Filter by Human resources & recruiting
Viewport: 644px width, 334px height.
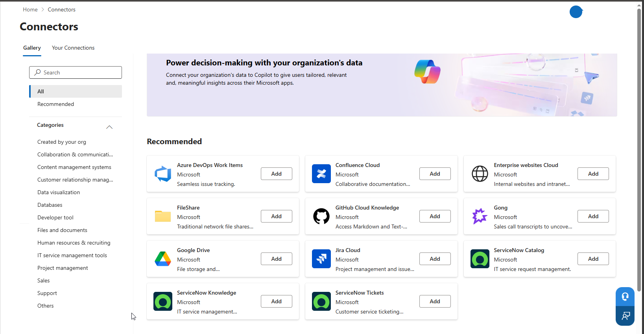[74, 243]
